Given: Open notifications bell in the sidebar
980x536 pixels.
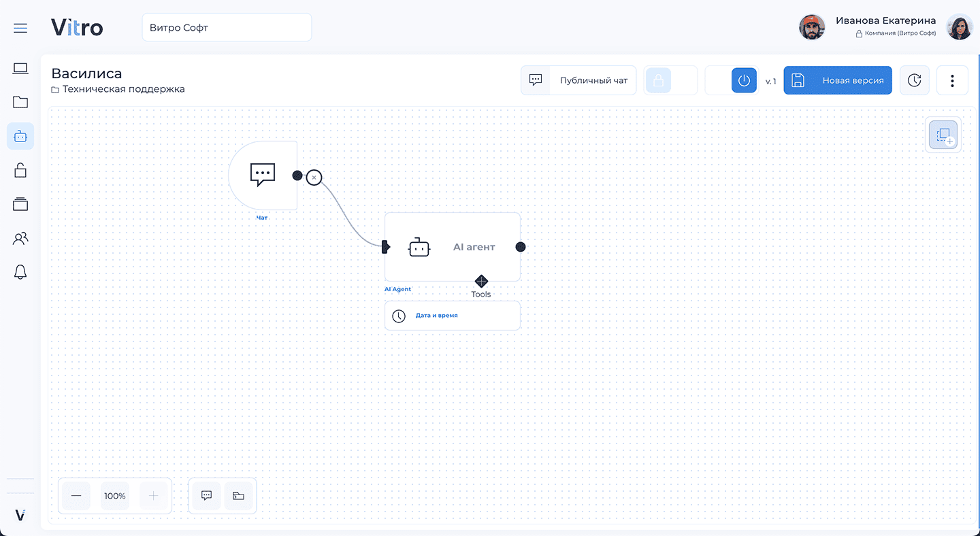Looking at the screenshot, I should point(20,272).
